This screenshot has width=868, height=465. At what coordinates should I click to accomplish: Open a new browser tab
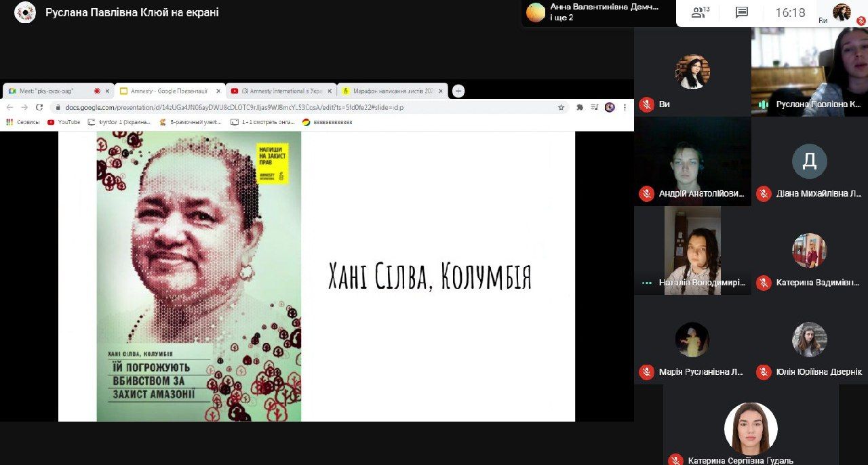click(458, 91)
